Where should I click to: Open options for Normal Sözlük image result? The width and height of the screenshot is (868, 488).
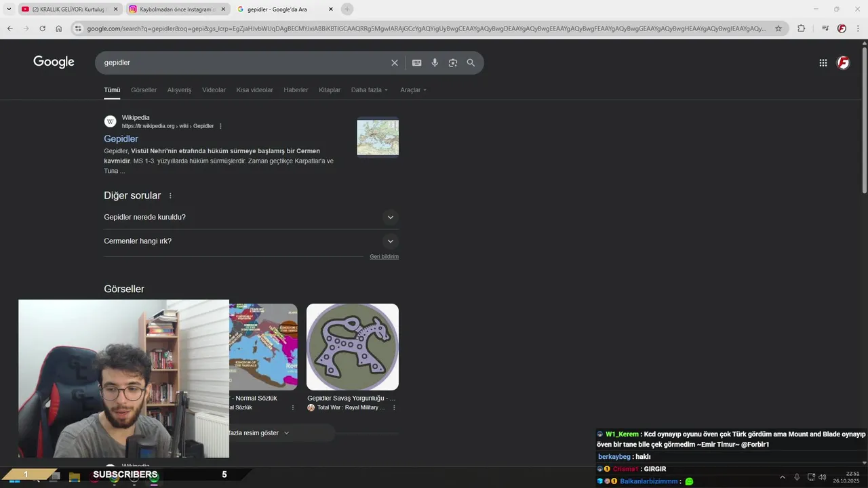[293, 407]
